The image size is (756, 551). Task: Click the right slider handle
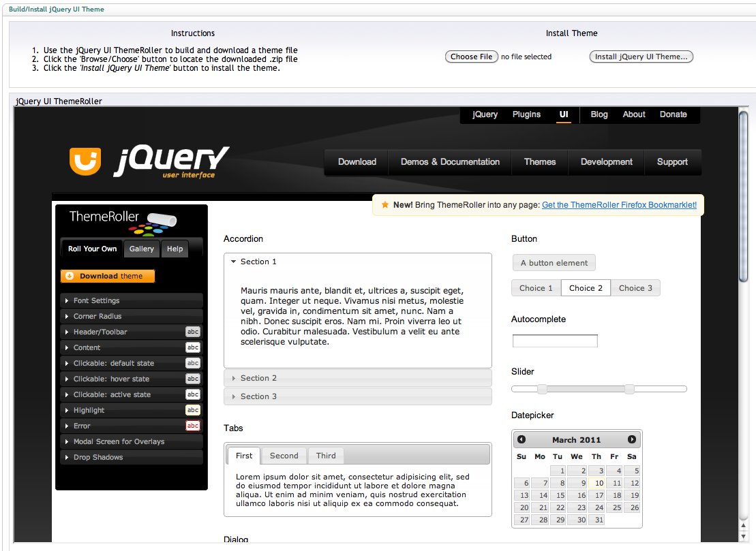click(630, 389)
